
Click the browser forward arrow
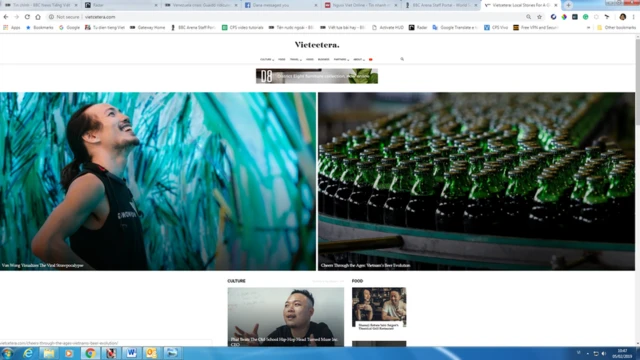click(16, 17)
